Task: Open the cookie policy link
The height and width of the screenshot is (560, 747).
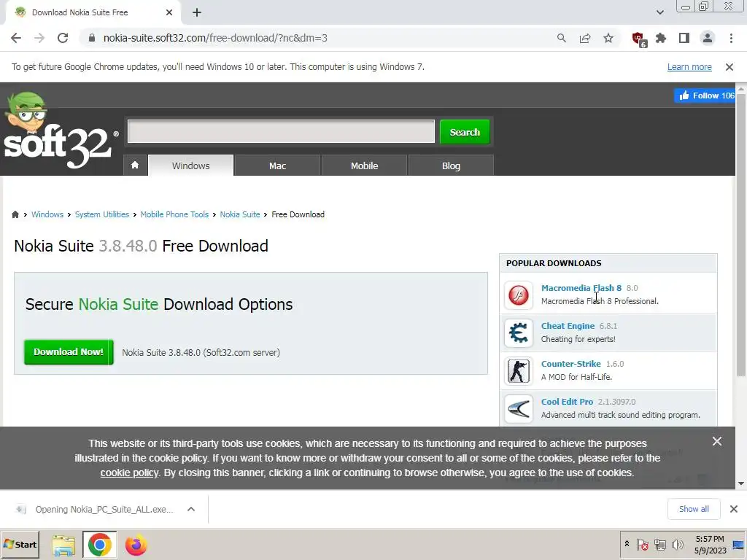Action: coord(129,472)
